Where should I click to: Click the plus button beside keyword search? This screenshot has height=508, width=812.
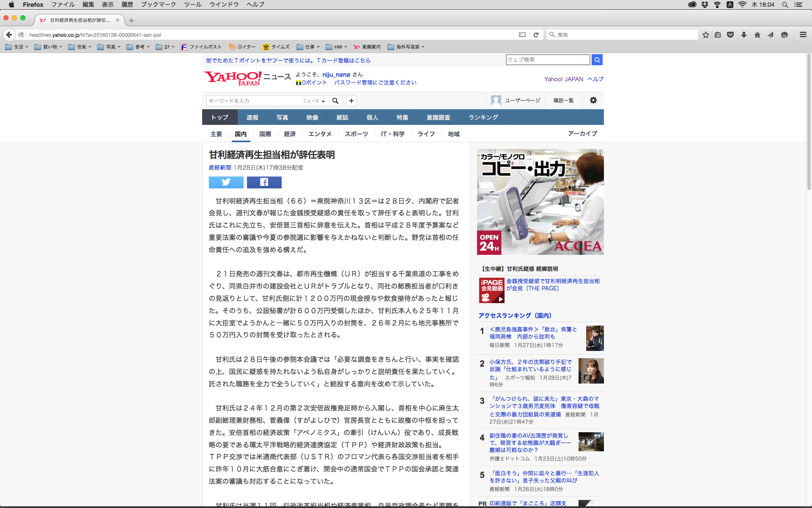pos(351,101)
